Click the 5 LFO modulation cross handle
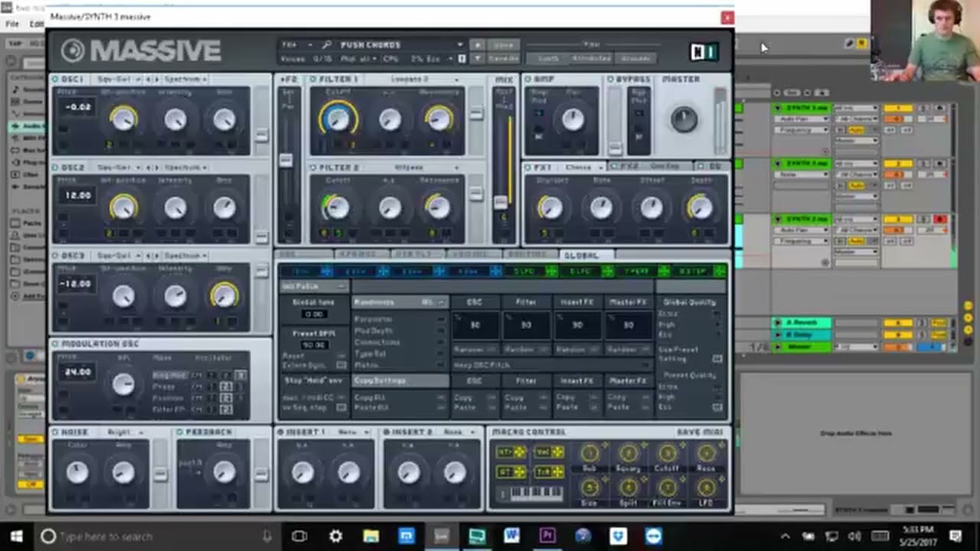The image size is (980, 551). [551, 271]
